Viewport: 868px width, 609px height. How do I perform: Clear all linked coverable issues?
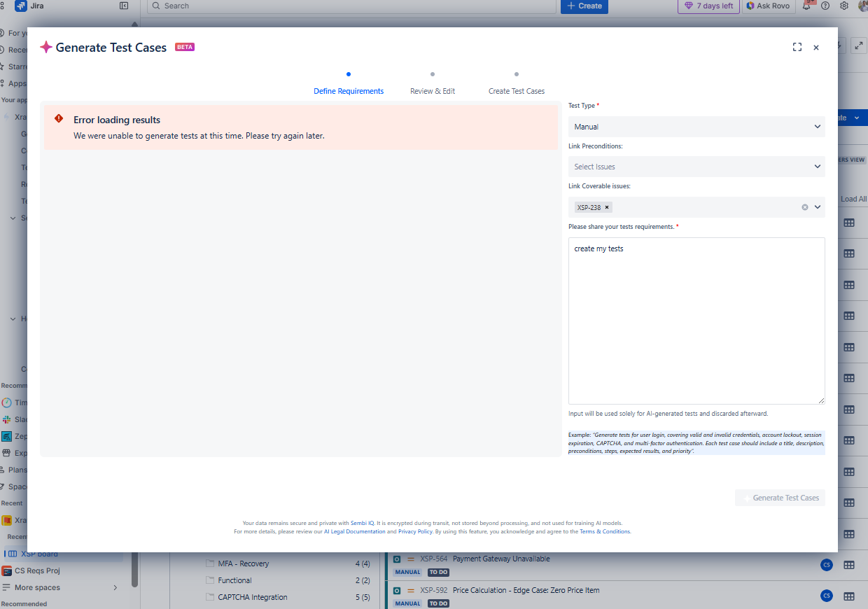click(805, 207)
